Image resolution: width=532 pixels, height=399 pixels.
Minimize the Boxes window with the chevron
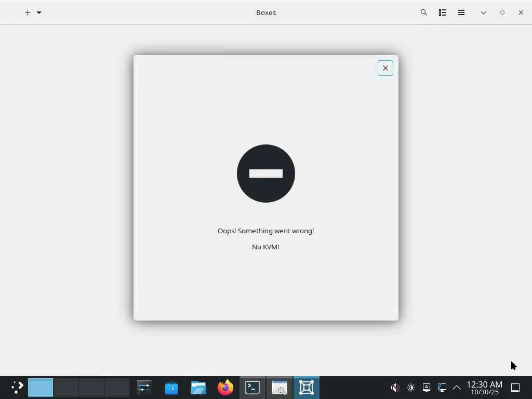pos(484,12)
